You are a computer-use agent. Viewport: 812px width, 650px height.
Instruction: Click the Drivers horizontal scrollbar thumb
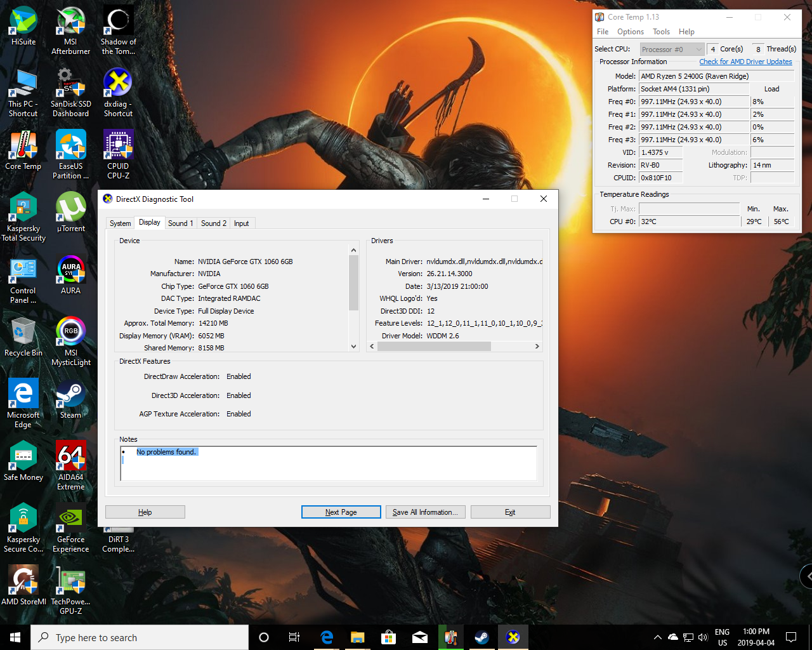(x=435, y=347)
